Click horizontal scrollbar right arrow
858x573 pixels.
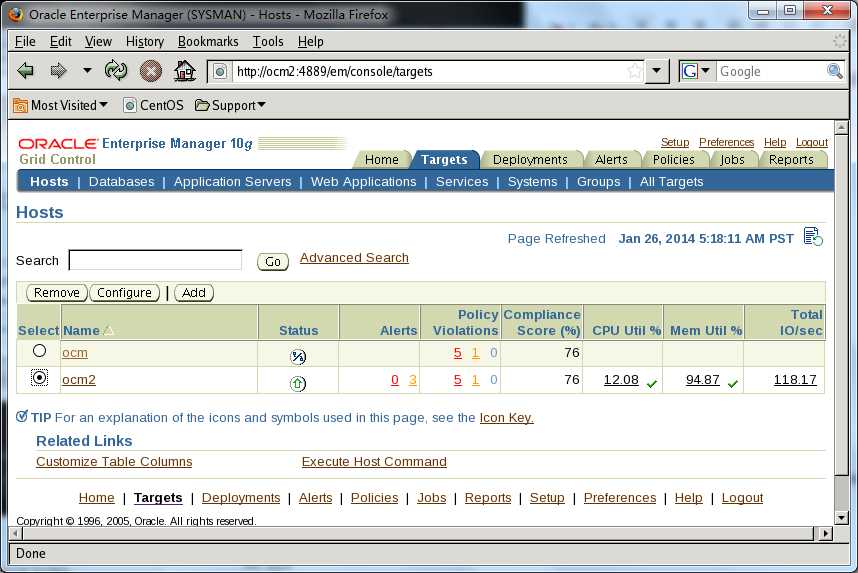tap(825, 533)
